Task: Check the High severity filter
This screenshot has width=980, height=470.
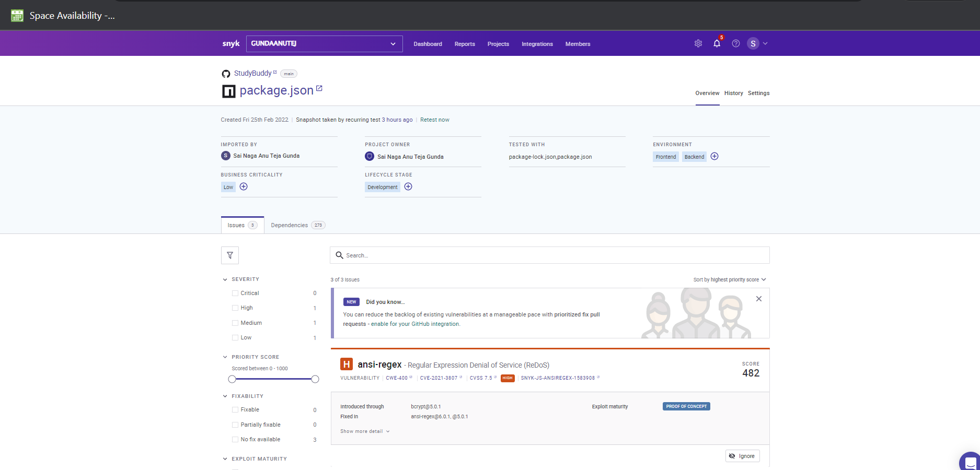Action: 235,308
